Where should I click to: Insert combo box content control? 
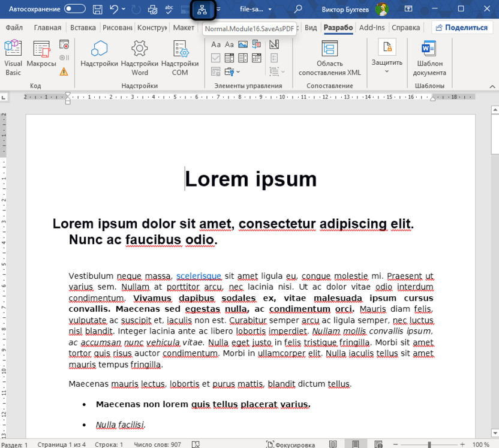point(229,58)
